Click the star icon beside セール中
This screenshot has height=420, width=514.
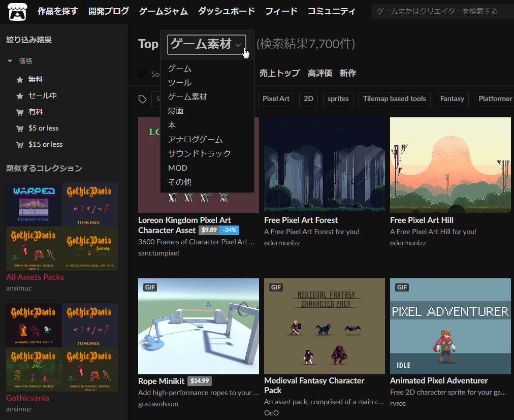(19, 95)
